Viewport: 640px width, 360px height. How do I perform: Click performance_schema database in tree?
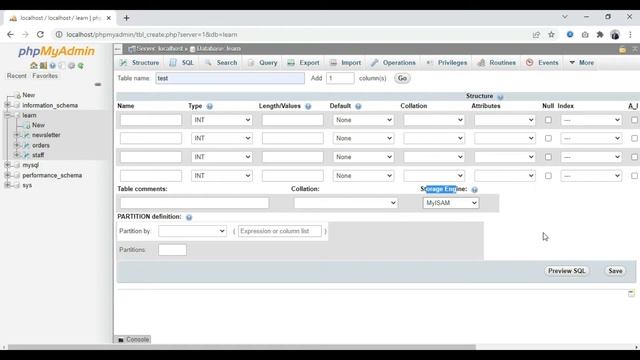click(52, 176)
